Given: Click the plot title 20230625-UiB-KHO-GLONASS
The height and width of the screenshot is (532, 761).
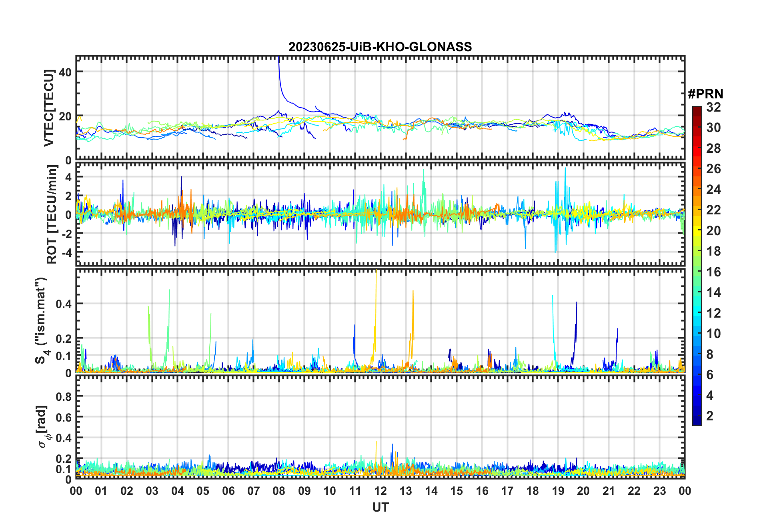Looking at the screenshot, I should [x=380, y=47].
